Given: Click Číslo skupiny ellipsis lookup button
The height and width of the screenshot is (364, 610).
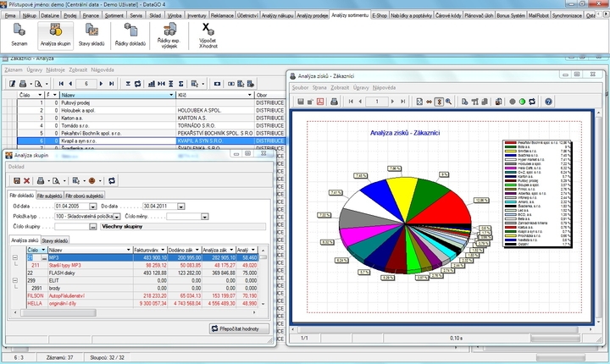Looking at the screenshot, I should 92,227.
